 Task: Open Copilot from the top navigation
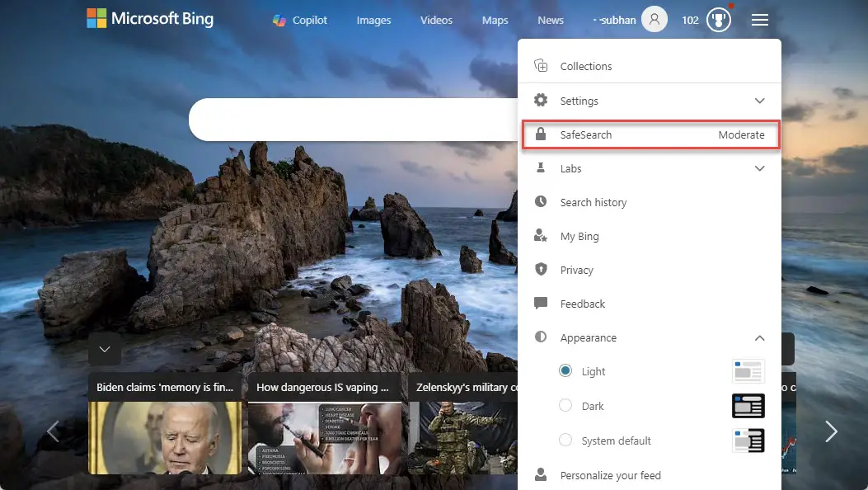300,21
